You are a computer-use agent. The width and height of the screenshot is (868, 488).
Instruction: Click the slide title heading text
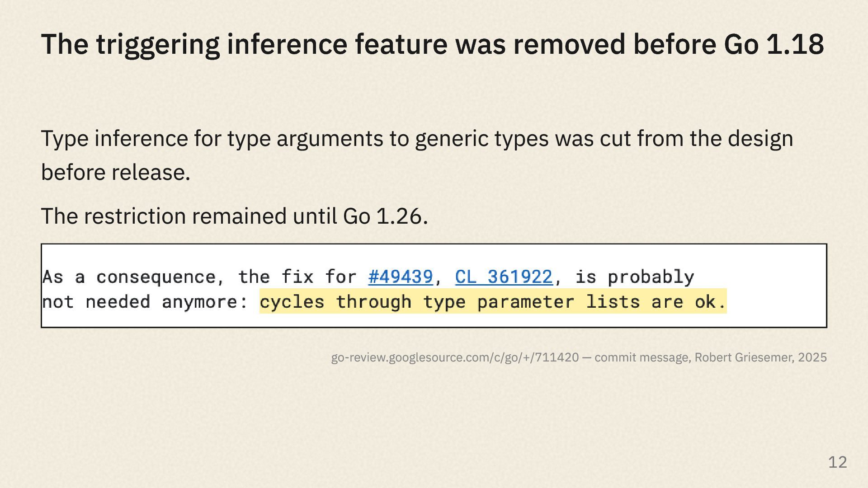[x=433, y=45]
